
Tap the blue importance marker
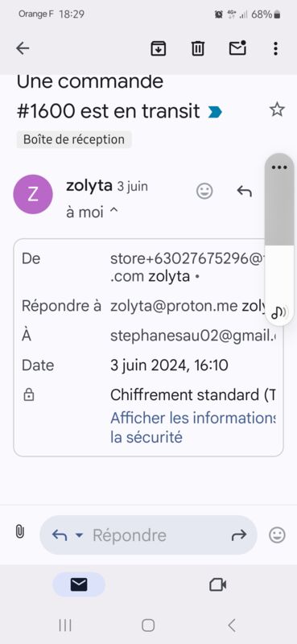[215, 112]
